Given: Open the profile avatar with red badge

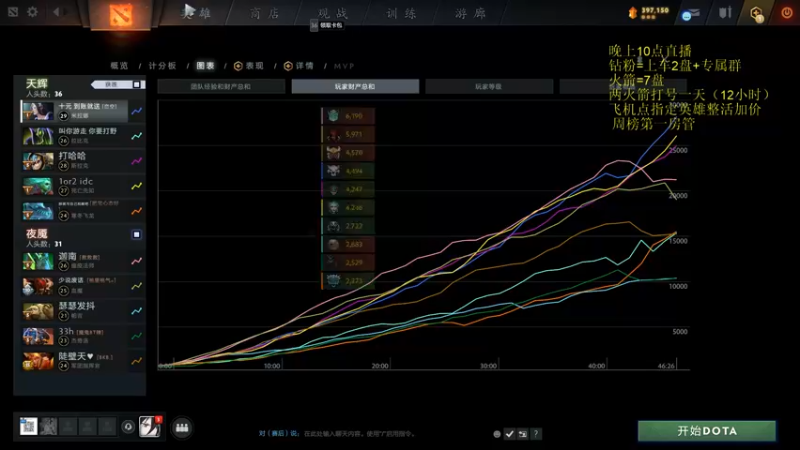Looking at the screenshot, I should (149, 427).
